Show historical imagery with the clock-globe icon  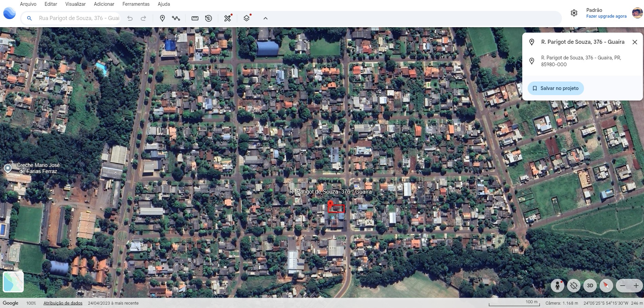pos(209,18)
